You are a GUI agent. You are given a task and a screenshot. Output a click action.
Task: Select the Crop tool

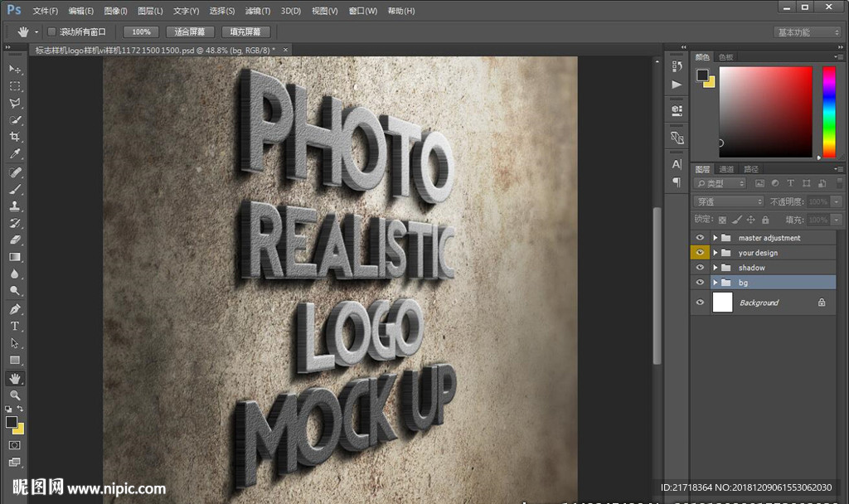[x=15, y=138]
